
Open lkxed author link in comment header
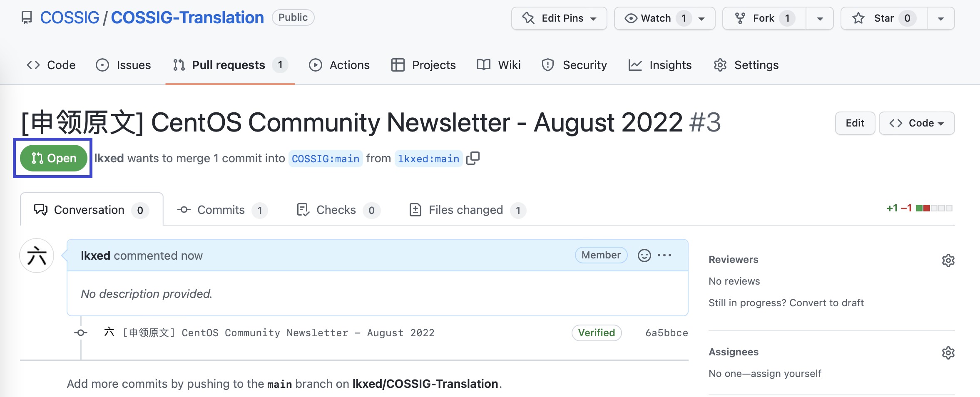click(95, 256)
